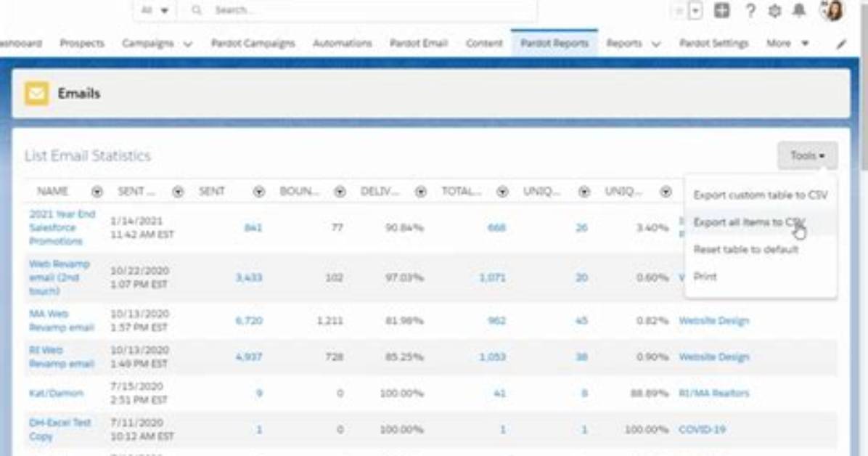Open Web Revamp email (2nd touch)
The image size is (868, 456).
(60, 277)
